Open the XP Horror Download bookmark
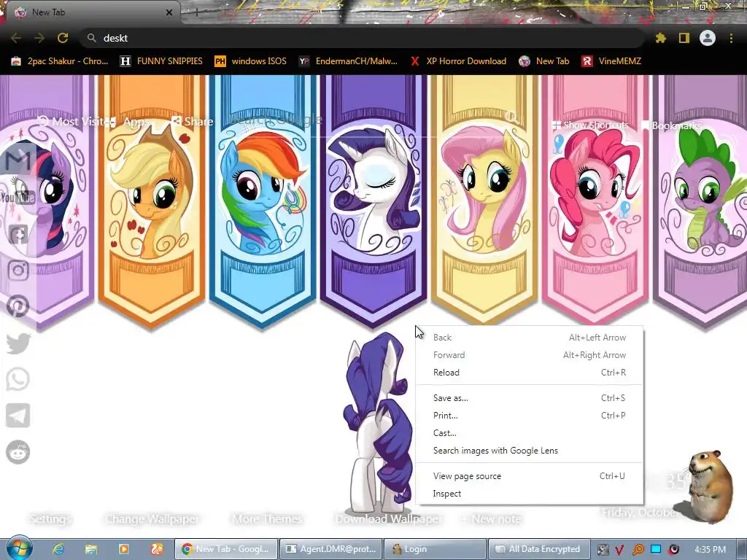This screenshot has width=747, height=560. pyautogui.click(x=458, y=61)
